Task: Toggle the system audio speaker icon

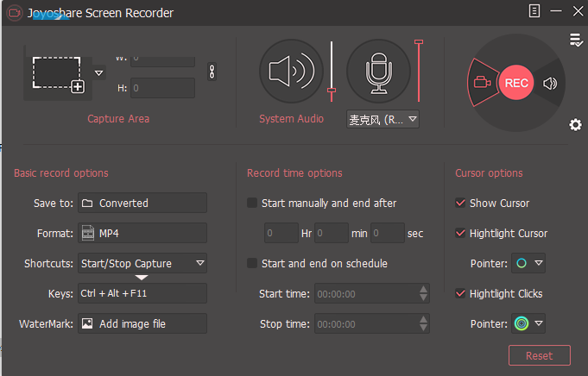Action: coord(291,71)
